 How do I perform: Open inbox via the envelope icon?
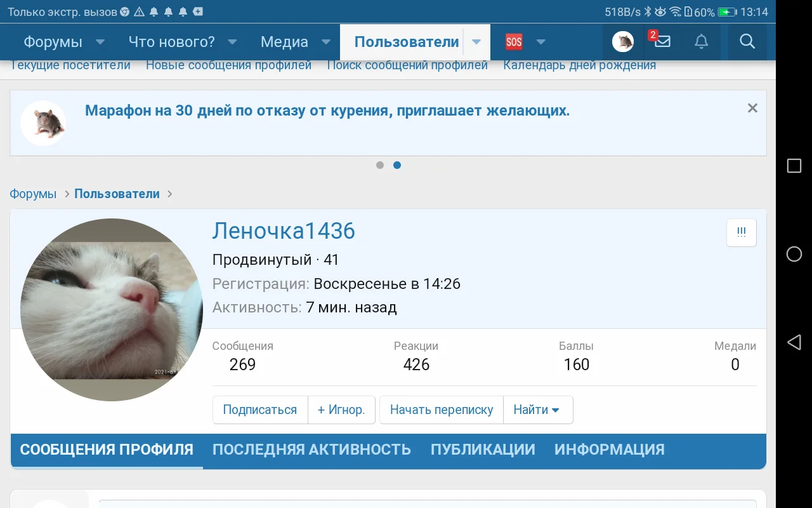tap(662, 41)
